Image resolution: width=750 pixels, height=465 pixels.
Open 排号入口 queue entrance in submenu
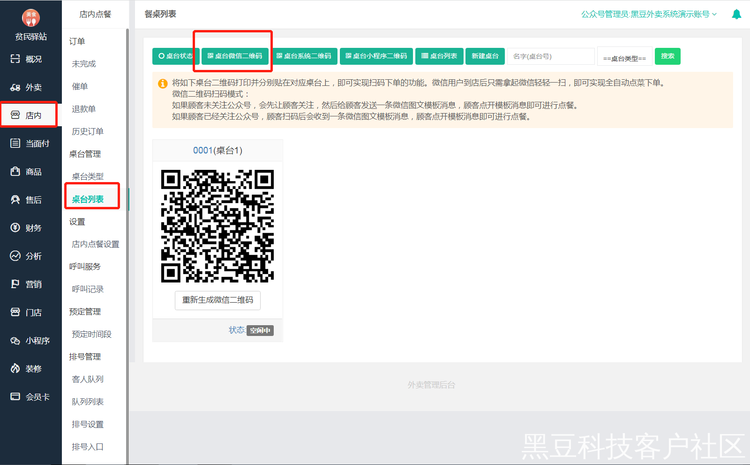(88, 446)
